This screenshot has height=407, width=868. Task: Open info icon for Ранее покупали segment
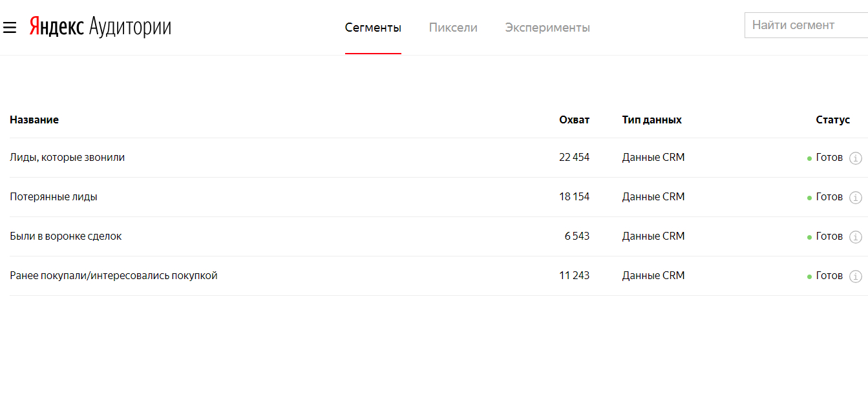pyautogui.click(x=855, y=276)
